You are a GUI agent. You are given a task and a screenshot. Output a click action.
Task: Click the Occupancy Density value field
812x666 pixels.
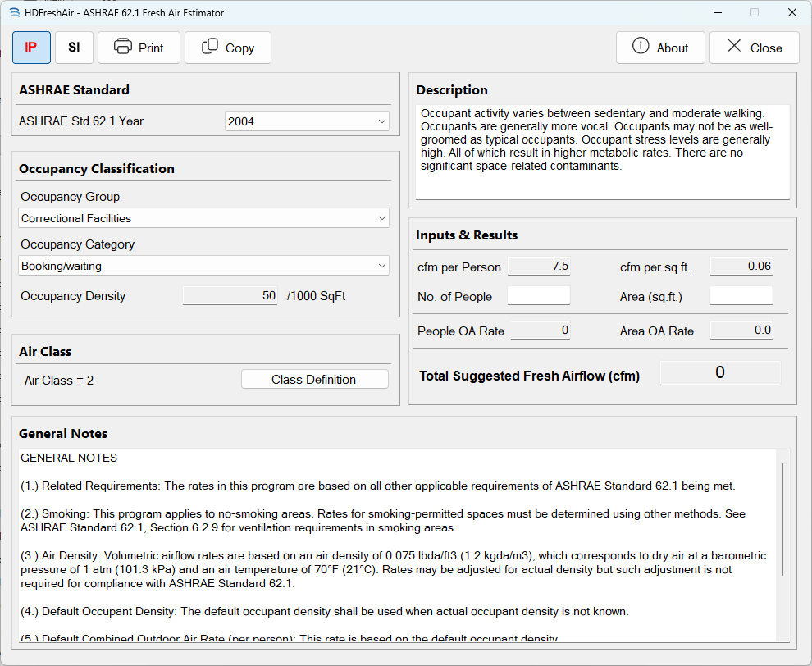[230, 295]
